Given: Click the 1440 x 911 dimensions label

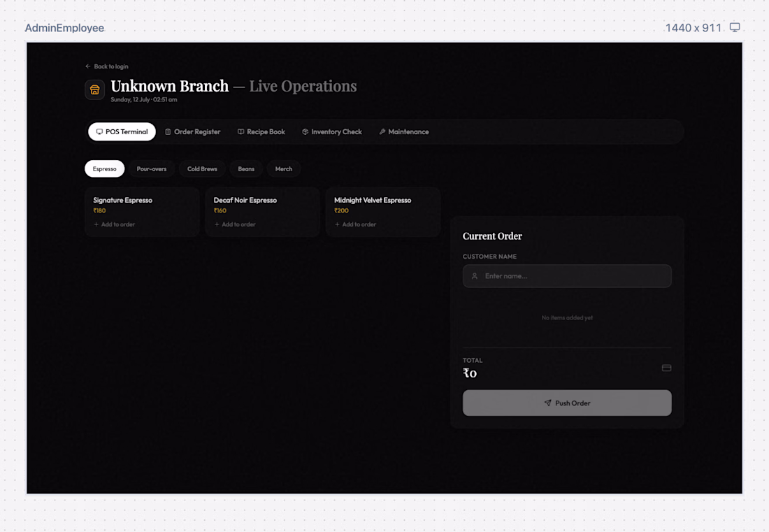Looking at the screenshot, I should pos(693,28).
